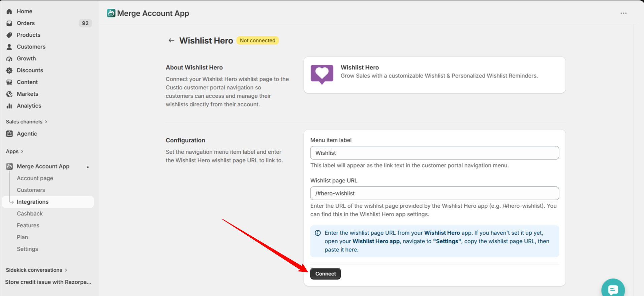Open Account page under Merge Account App

[35, 178]
